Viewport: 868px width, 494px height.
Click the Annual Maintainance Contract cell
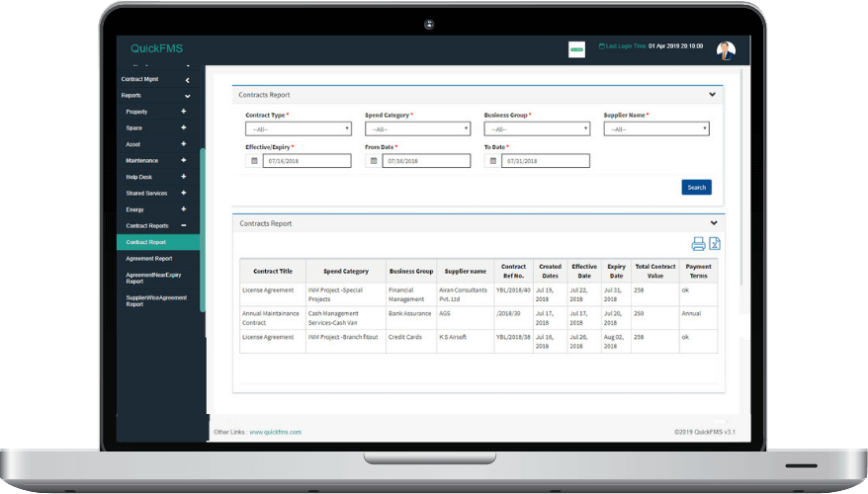[273, 318]
